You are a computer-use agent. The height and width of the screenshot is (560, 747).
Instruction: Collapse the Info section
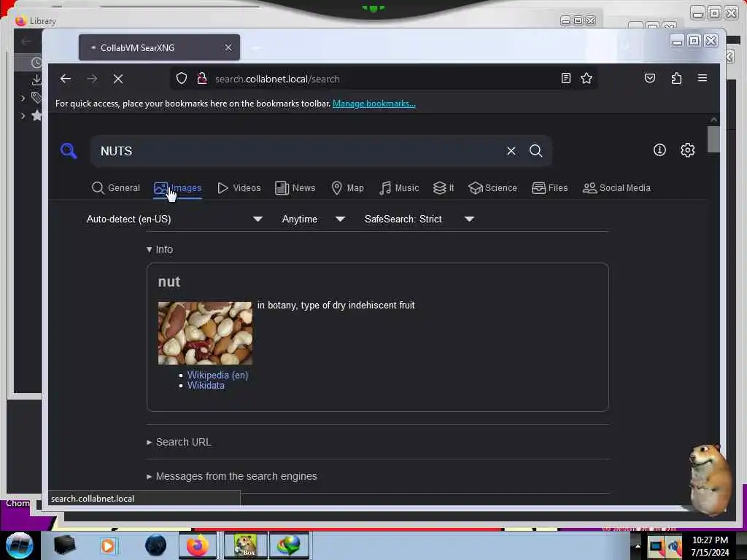[x=160, y=249]
